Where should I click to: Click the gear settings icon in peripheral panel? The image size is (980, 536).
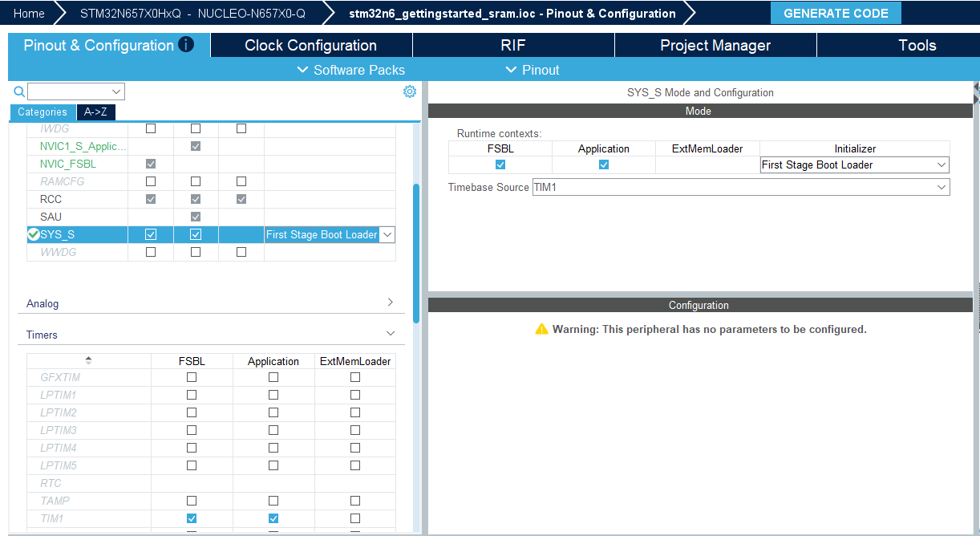[410, 91]
